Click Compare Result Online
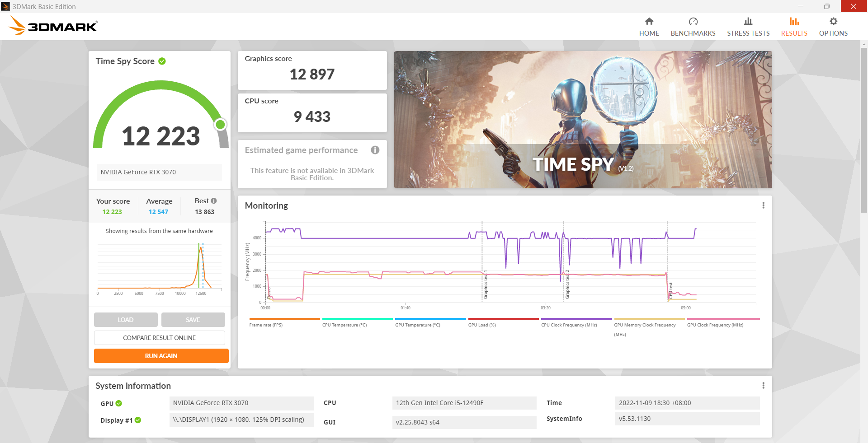868x443 pixels. coord(160,338)
